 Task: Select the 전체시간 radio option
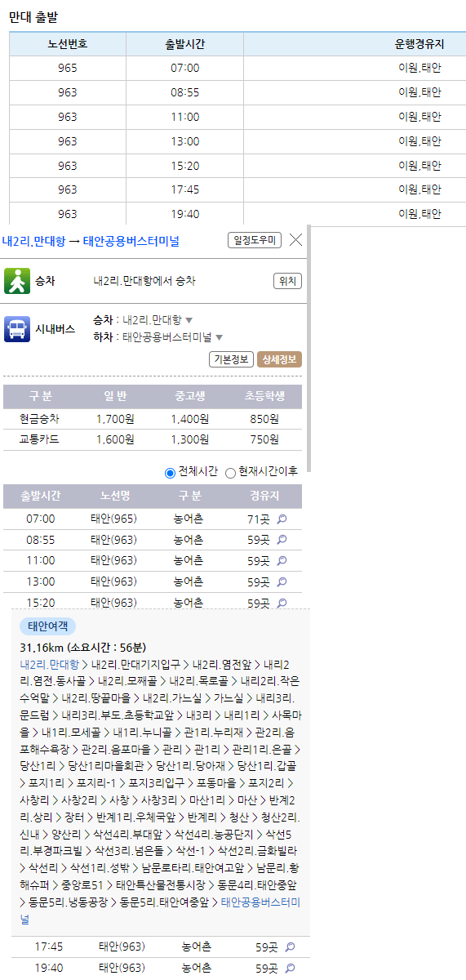pyautogui.click(x=170, y=472)
